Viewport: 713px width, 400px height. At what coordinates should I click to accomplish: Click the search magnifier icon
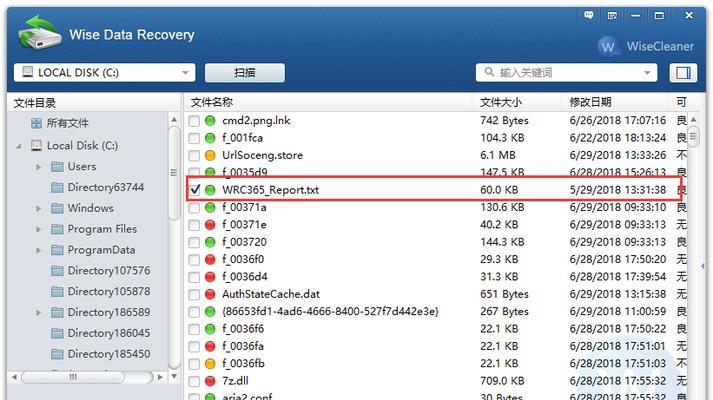489,72
